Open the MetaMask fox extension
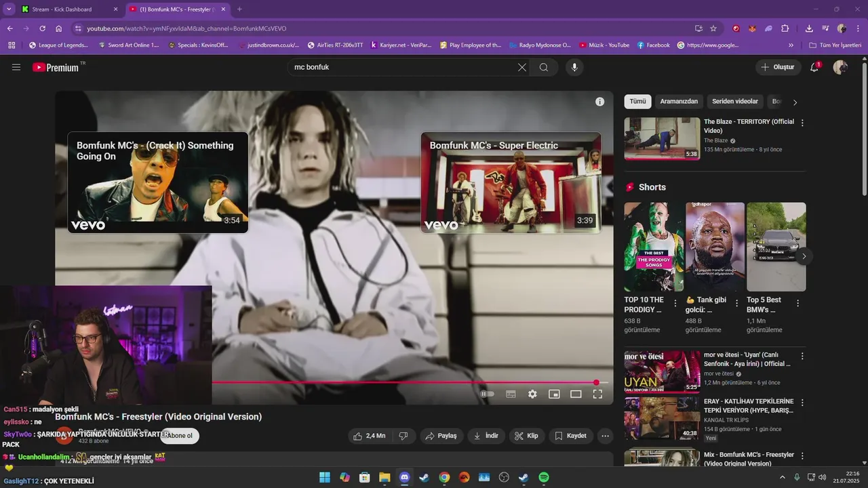This screenshot has height=488, width=868. coord(752,28)
